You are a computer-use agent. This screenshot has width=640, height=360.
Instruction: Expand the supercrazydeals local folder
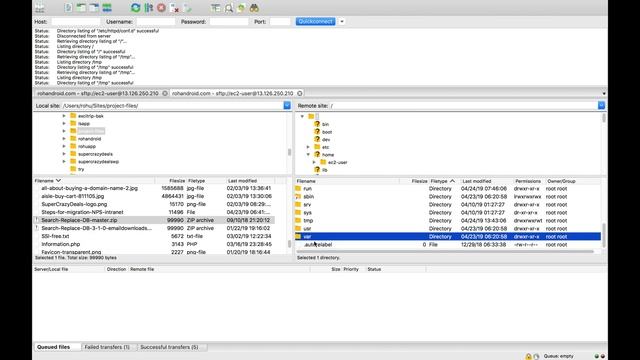click(64, 154)
